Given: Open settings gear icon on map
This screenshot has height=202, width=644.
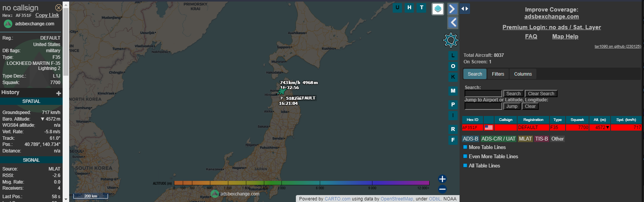Looking at the screenshot, I should click(x=451, y=40).
